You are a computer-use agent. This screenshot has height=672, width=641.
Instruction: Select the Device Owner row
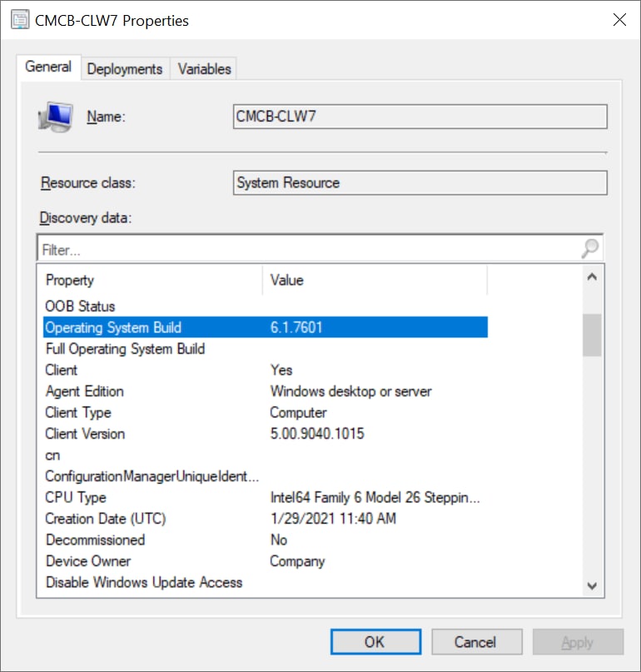pyautogui.click(x=266, y=561)
